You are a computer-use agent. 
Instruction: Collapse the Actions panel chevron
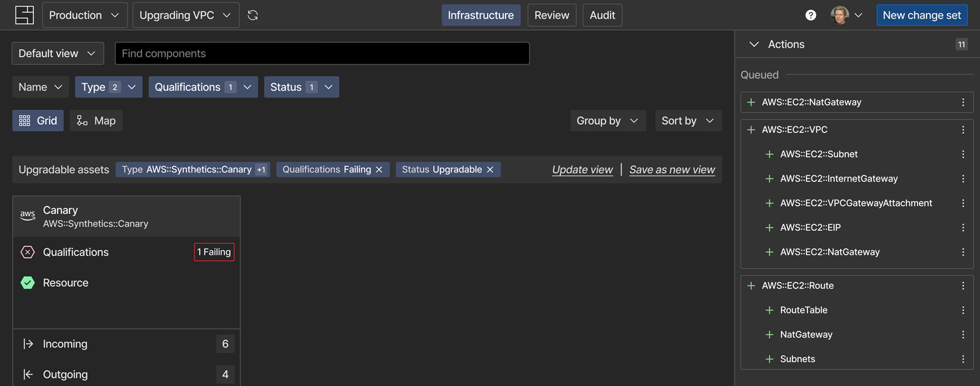pyautogui.click(x=753, y=44)
